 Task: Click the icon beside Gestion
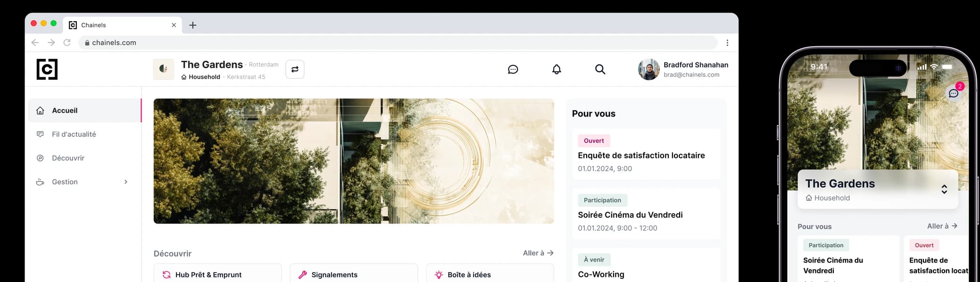coord(40,182)
